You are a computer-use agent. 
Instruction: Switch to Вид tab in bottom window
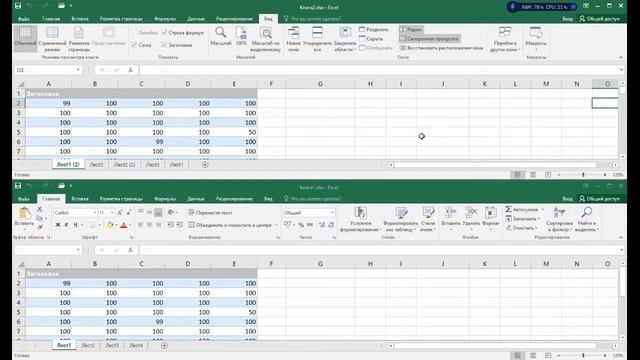268,199
